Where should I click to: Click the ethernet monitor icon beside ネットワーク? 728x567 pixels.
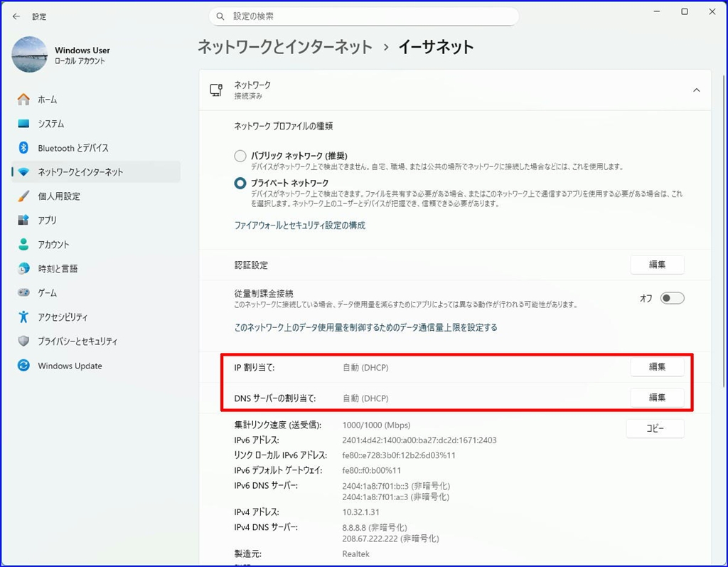(x=216, y=90)
